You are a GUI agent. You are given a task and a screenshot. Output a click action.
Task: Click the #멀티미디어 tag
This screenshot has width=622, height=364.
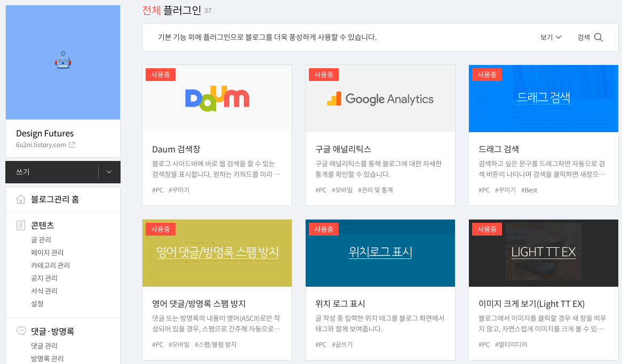[x=511, y=345]
